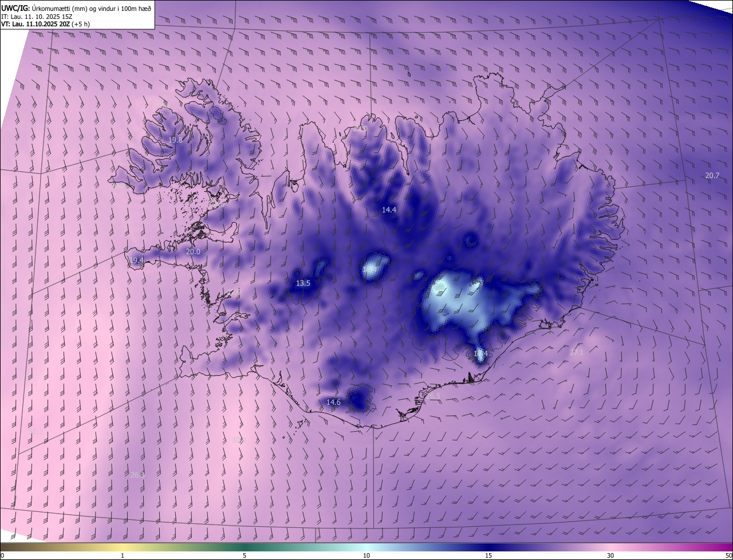Click the 26.2 value in the southwest sea

point(137,475)
